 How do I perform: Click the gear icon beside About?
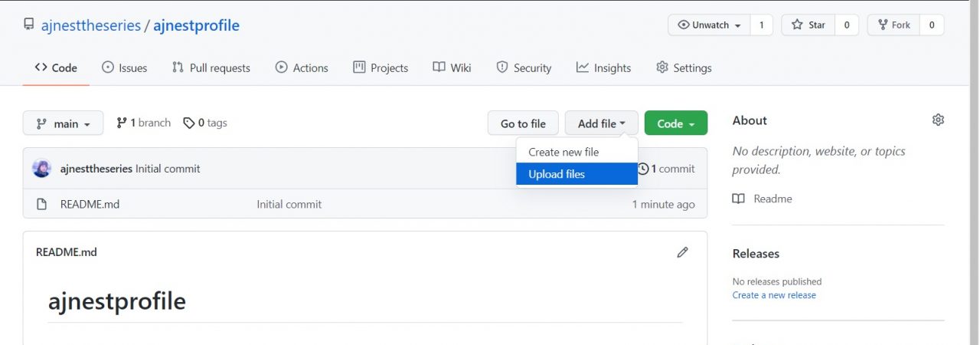[x=938, y=120]
